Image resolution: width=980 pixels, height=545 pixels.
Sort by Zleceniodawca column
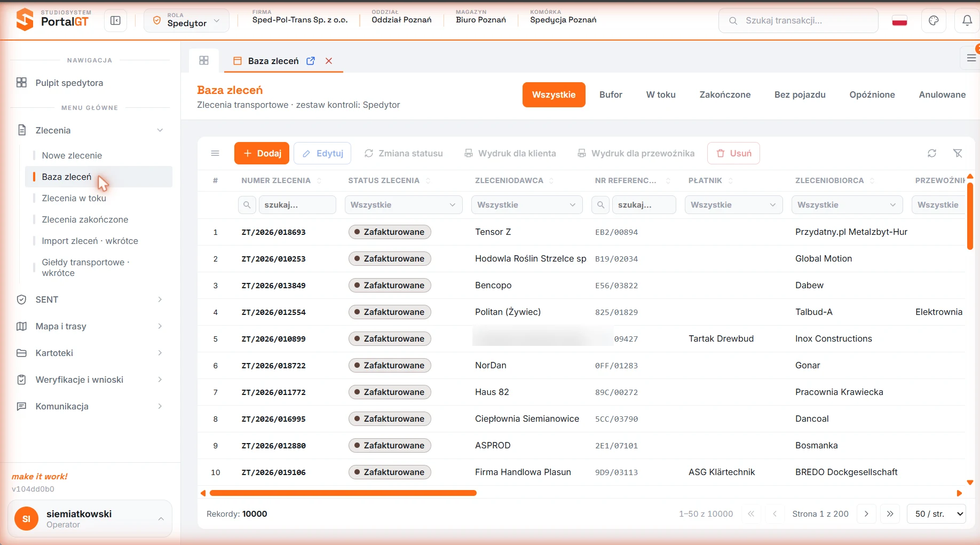click(551, 181)
